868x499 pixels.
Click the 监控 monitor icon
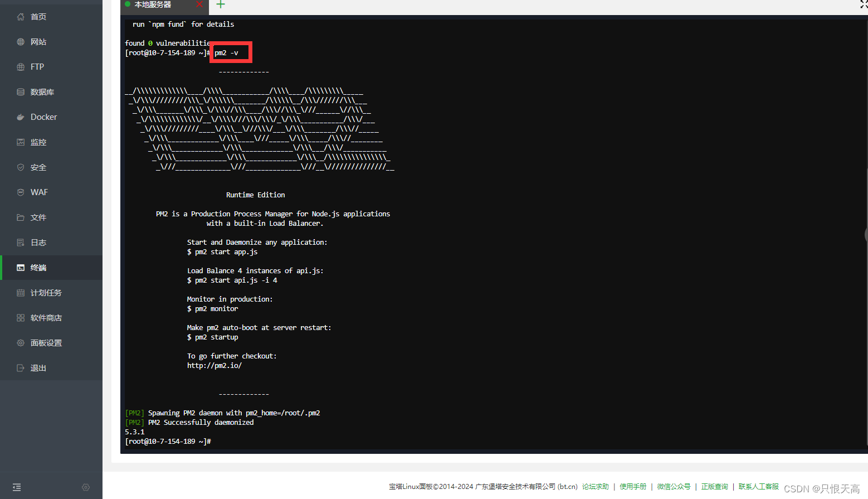point(21,142)
